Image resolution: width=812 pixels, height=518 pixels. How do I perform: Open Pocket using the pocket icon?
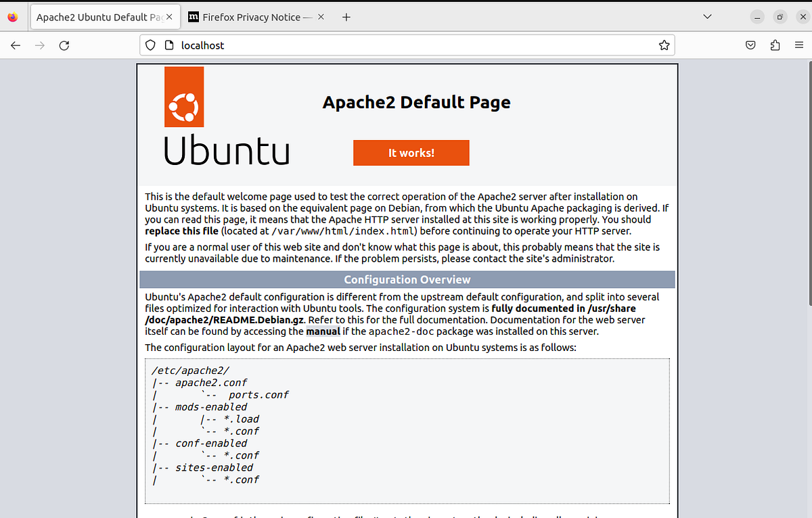[750, 45]
